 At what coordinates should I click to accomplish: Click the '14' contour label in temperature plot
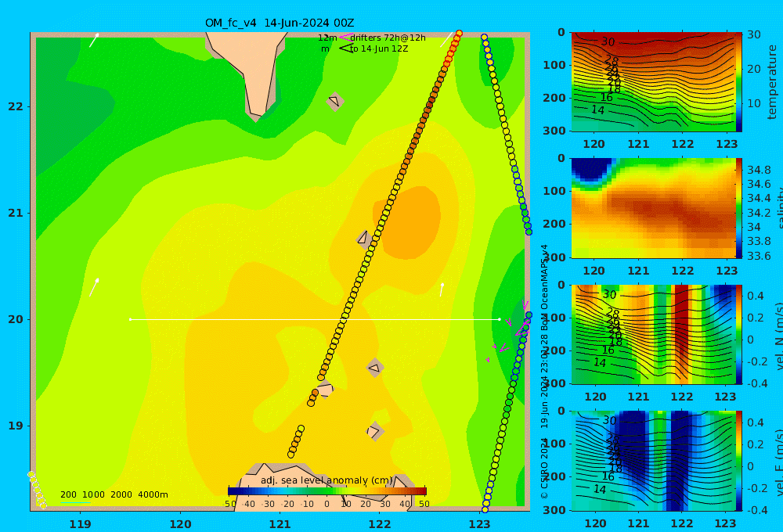(597, 110)
